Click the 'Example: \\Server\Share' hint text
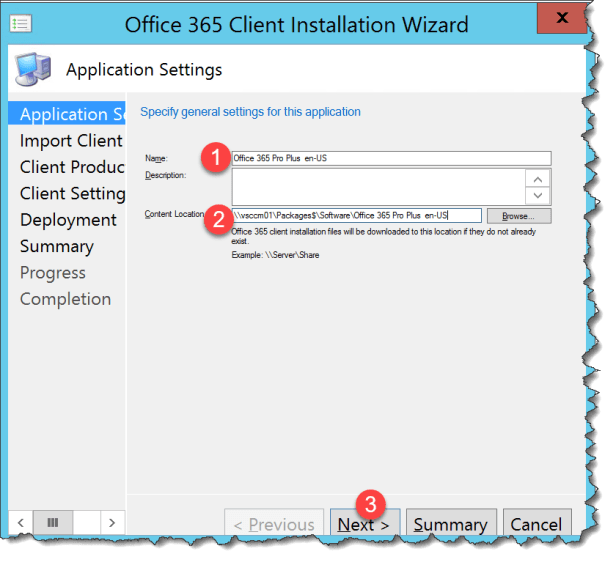 point(275,255)
